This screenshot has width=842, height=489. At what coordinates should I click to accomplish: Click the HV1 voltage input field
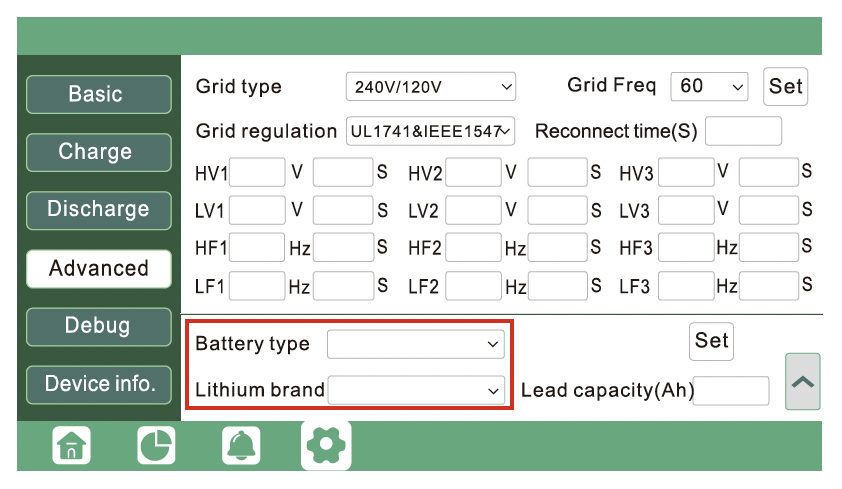tap(257, 172)
